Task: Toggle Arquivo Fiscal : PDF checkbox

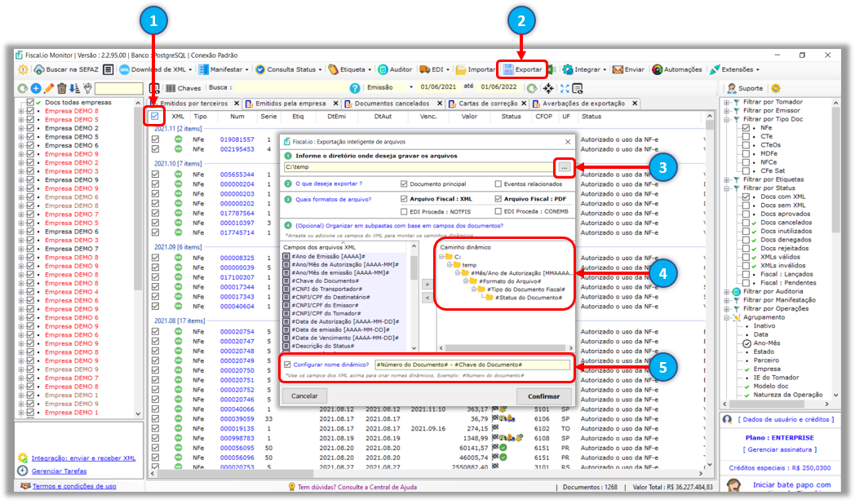Action: [498, 199]
